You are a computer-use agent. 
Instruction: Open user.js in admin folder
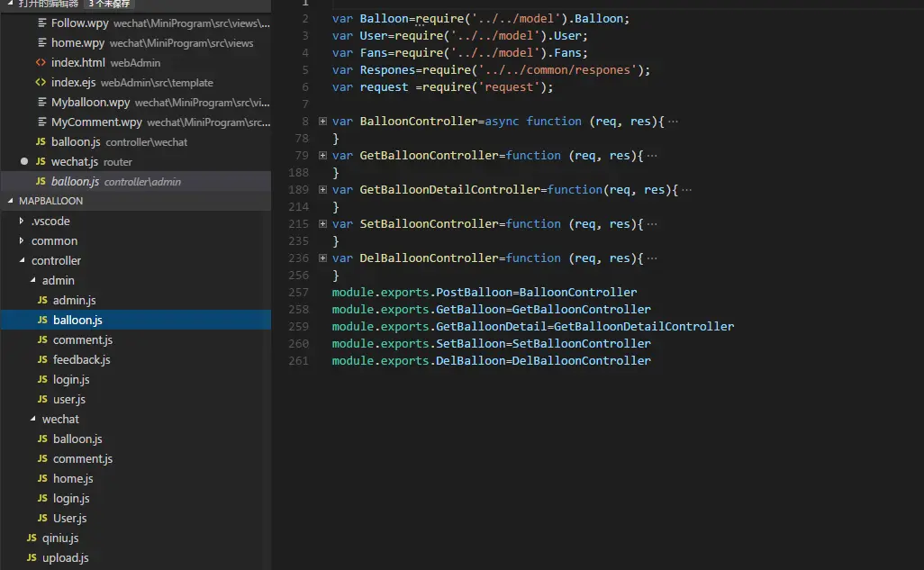[x=135, y=400]
